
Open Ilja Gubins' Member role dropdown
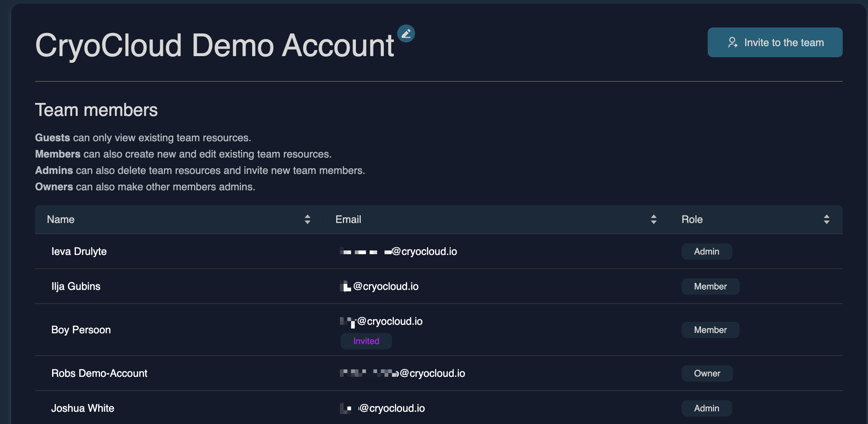pos(710,287)
